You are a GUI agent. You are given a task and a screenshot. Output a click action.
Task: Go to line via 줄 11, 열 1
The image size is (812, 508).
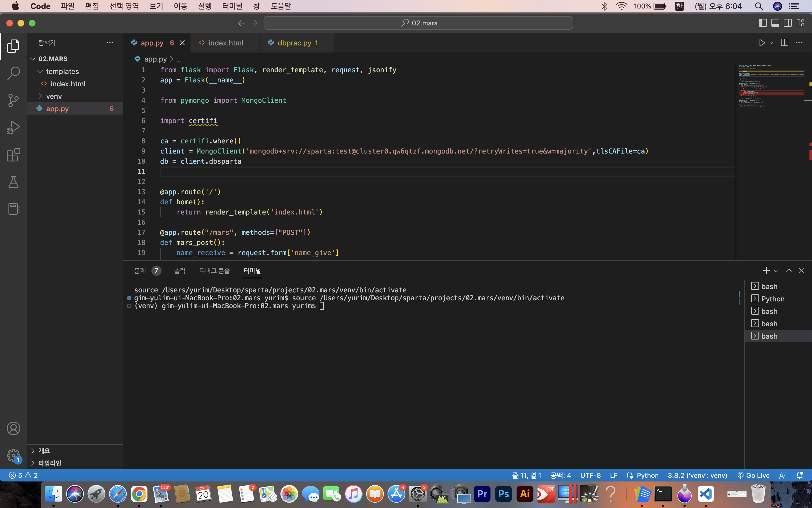pyautogui.click(x=526, y=476)
